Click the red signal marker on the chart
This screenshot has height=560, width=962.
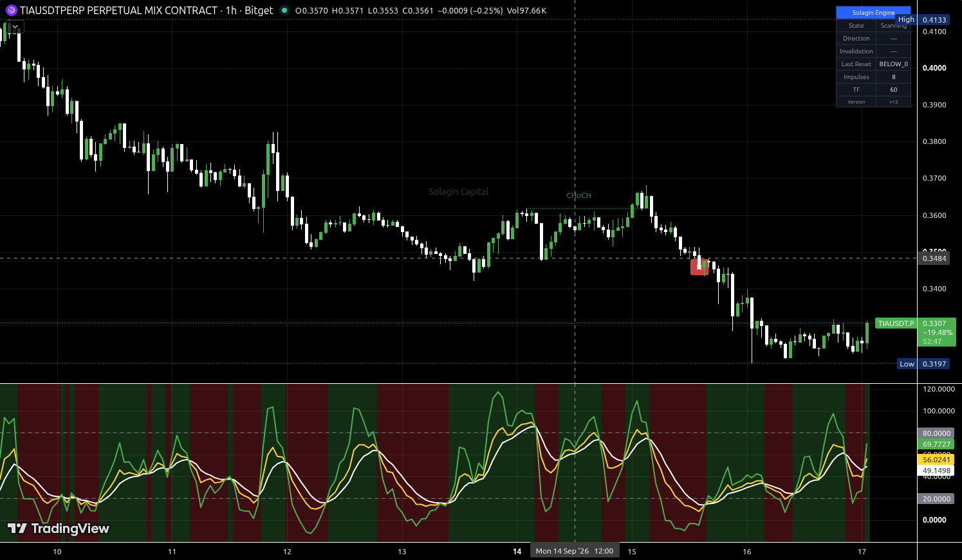(x=699, y=266)
